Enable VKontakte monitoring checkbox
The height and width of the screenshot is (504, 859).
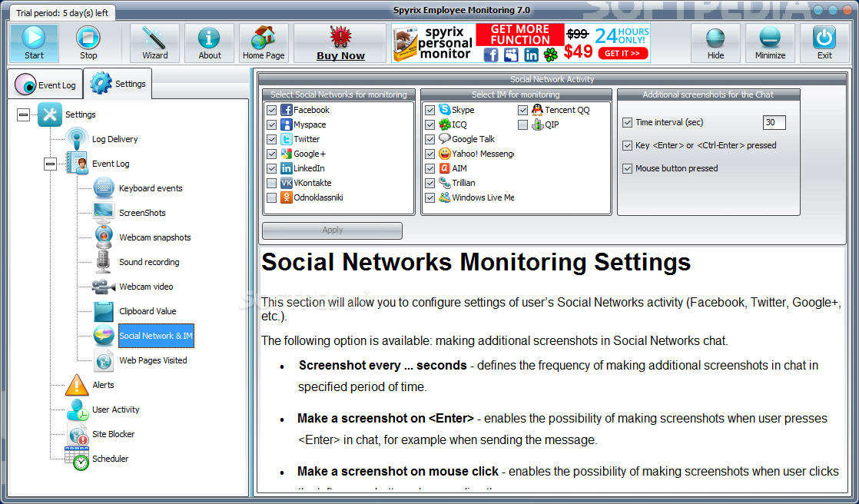[x=271, y=183]
